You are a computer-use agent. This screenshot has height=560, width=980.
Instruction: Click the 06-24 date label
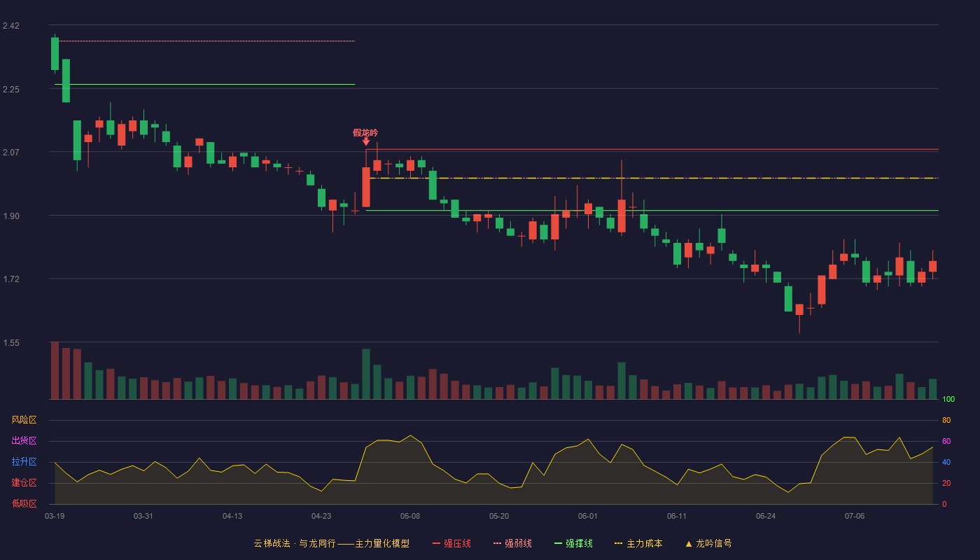coord(766,516)
